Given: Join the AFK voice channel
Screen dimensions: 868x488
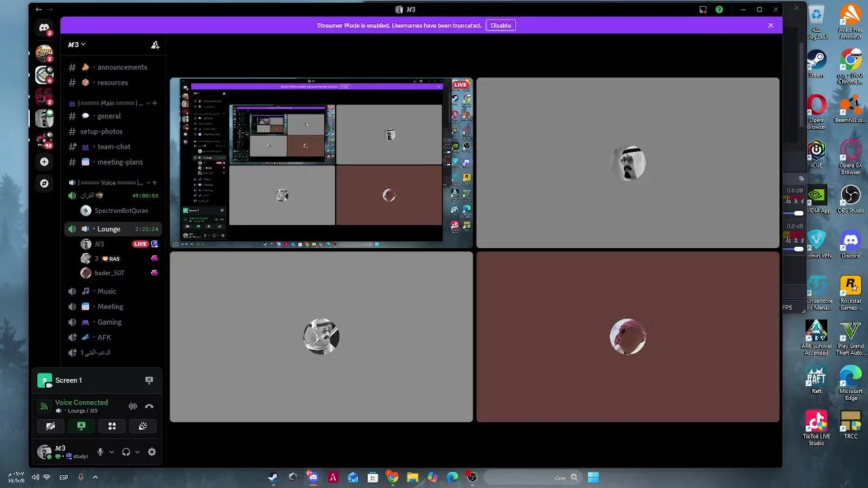Looking at the screenshot, I should point(113,337).
